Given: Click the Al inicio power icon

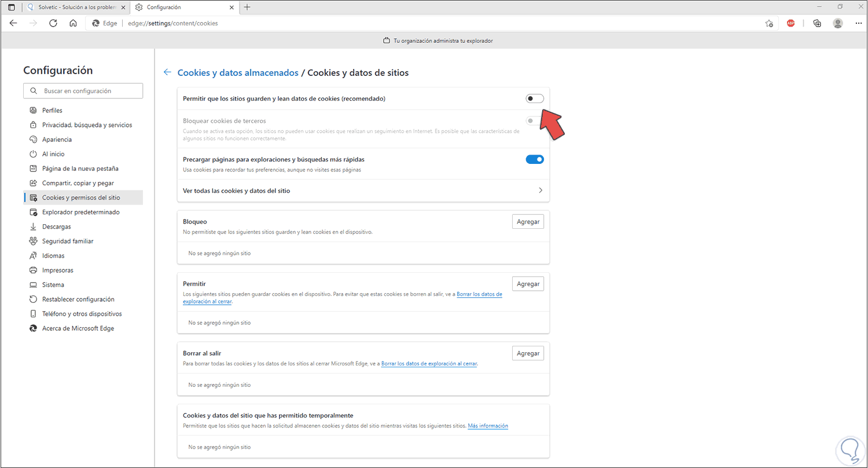Looking at the screenshot, I should (x=33, y=154).
